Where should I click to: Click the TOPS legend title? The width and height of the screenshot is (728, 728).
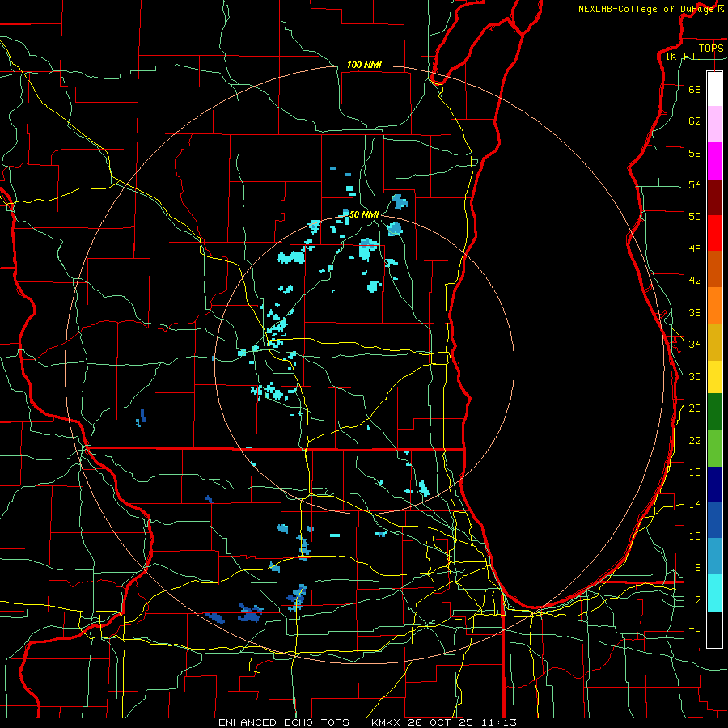point(711,48)
